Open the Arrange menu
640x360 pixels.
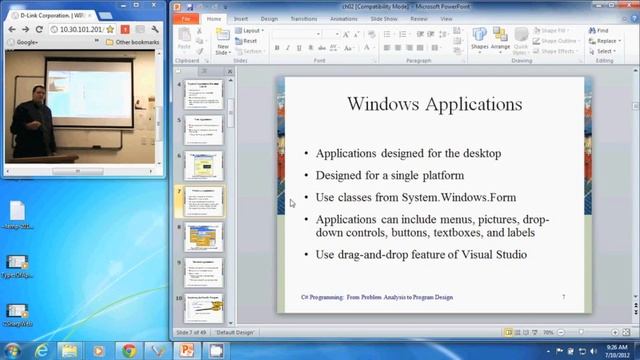pos(500,39)
